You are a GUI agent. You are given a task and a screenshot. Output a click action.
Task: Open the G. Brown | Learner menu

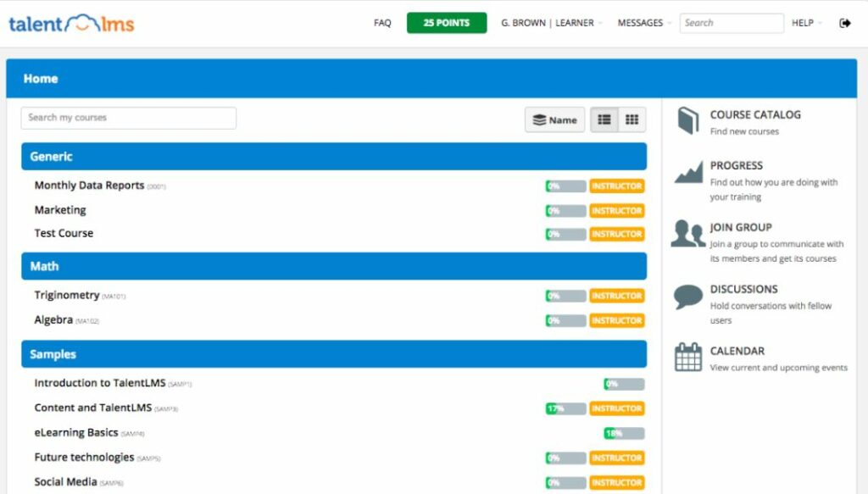coord(551,23)
